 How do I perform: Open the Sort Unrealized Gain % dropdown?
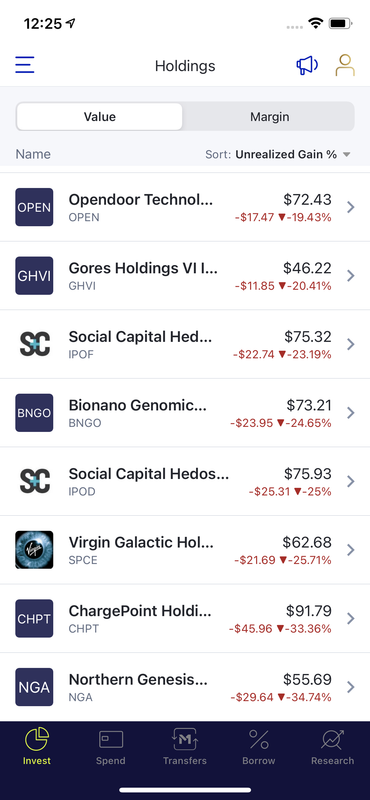[x=278, y=155]
